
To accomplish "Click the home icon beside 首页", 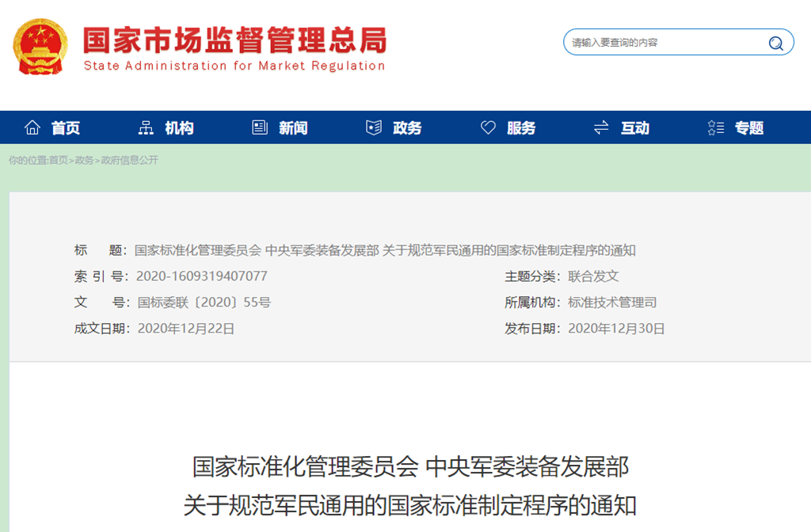I will coord(32,127).
